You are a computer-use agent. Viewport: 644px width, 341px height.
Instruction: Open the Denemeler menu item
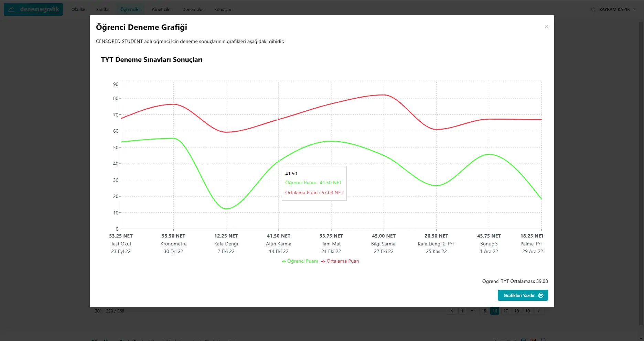[193, 10]
